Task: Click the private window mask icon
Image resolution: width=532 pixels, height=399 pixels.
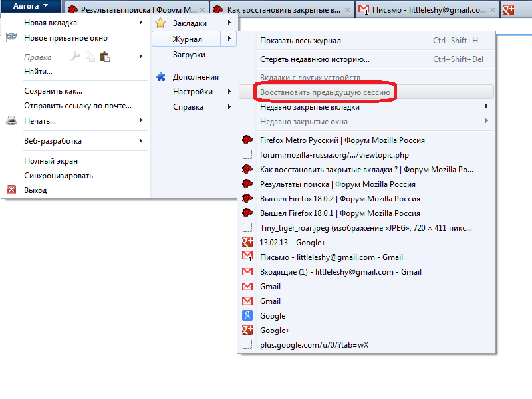Action: coord(11,37)
